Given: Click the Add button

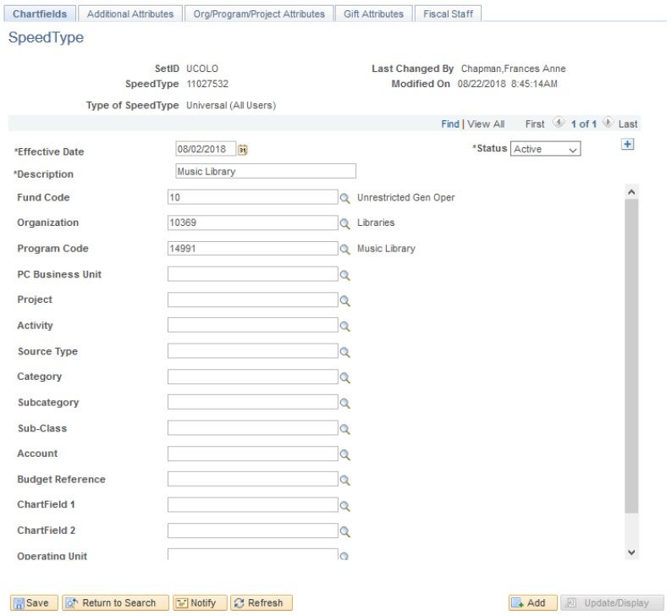Looking at the screenshot, I should pyautogui.click(x=532, y=602).
